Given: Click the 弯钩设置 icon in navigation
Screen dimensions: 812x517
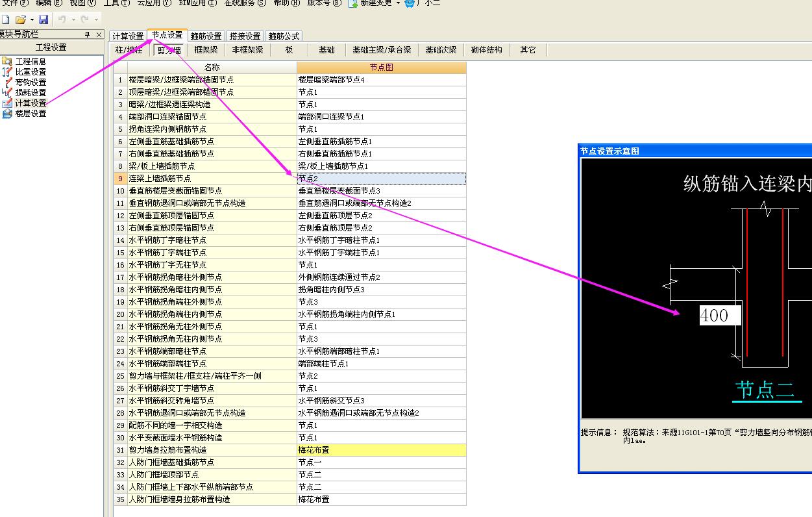Looking at the screenshot, I should pos(7,82).
